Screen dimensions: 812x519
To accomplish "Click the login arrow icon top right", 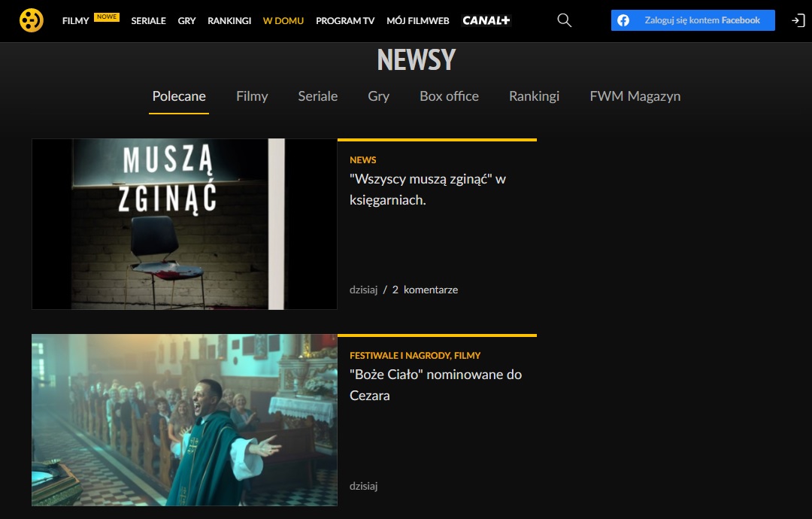I will click(797, 20).
